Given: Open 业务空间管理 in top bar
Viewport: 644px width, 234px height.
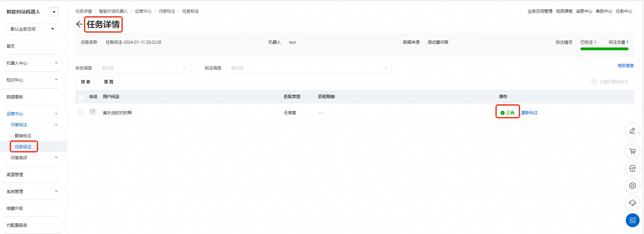Looking at the screenshot, I should pos(540,11).
